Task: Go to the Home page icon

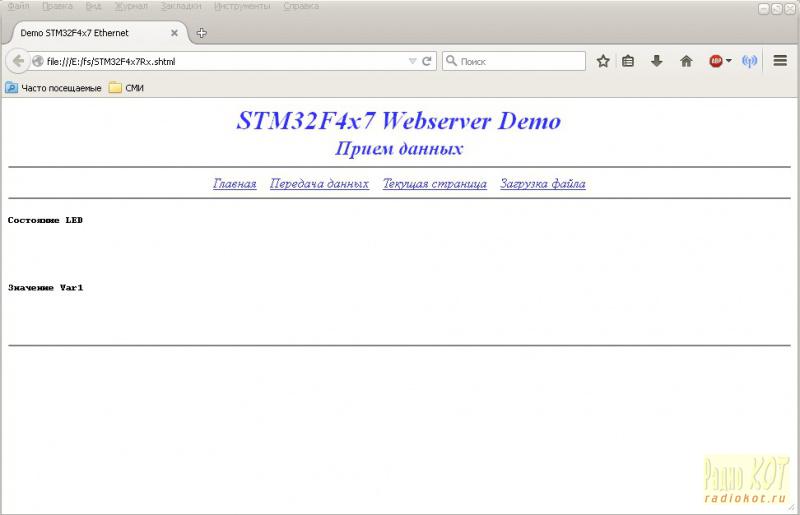Action: (x=686, y=61)
